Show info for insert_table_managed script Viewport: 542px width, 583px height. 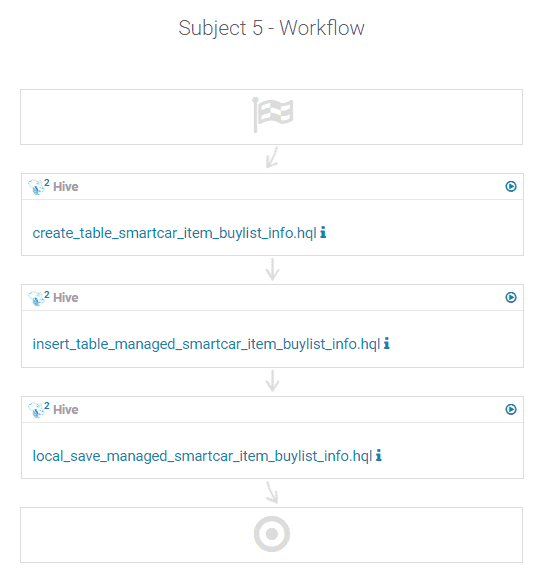pos(387,343)
